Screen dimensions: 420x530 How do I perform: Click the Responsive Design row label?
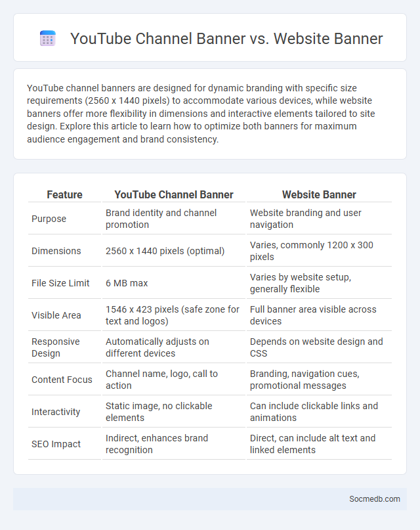(x=56, y=347)
